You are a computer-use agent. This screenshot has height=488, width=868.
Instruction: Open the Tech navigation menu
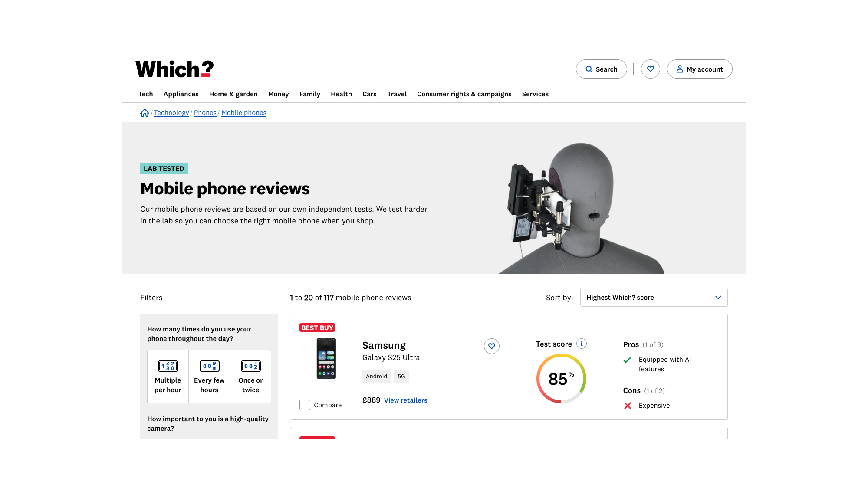[x=145, y=94]
